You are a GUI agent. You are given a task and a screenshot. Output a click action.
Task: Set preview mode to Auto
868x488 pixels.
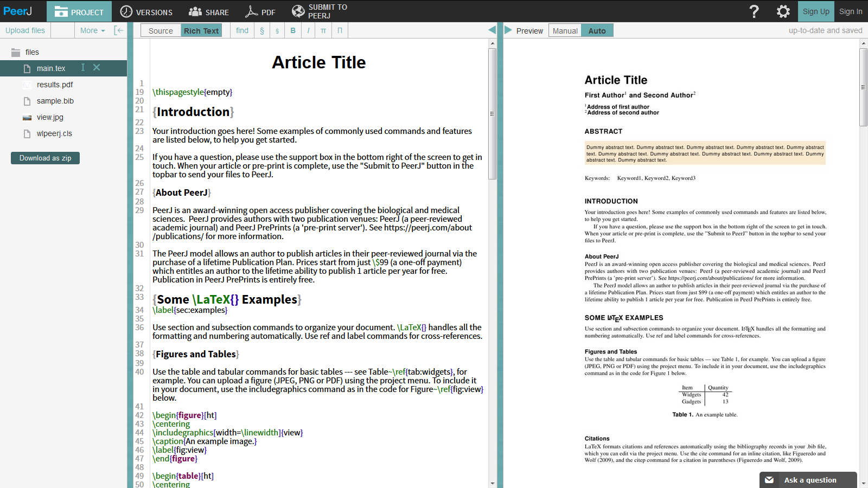pos(597,31)
